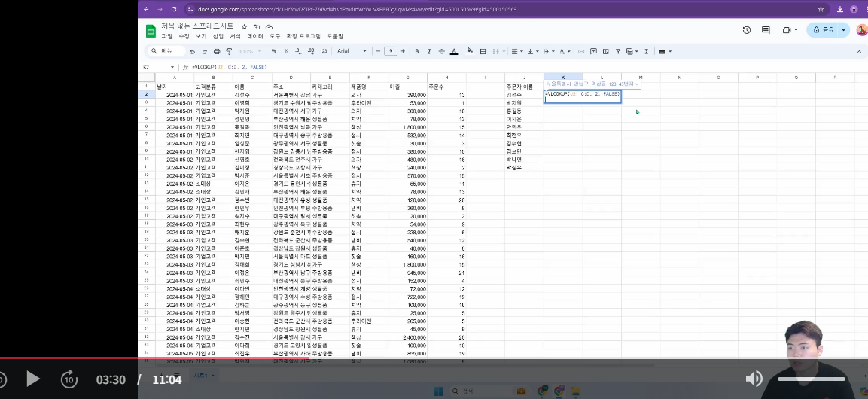Search the menus box (메뉴)
This screenshot has width=868, height=399.
(x=166, y=51)
